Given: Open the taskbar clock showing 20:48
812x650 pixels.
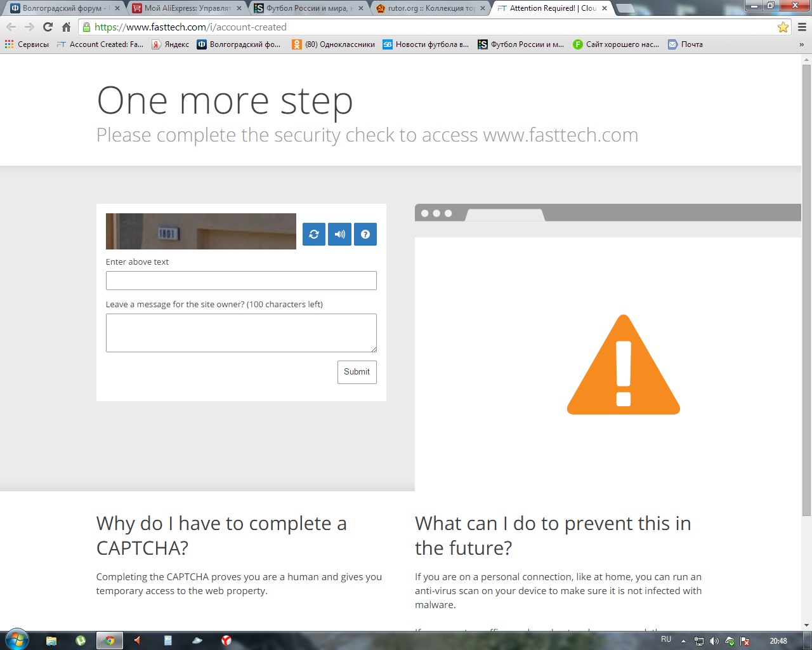Looking at the screenshot, I should (778, 641).
